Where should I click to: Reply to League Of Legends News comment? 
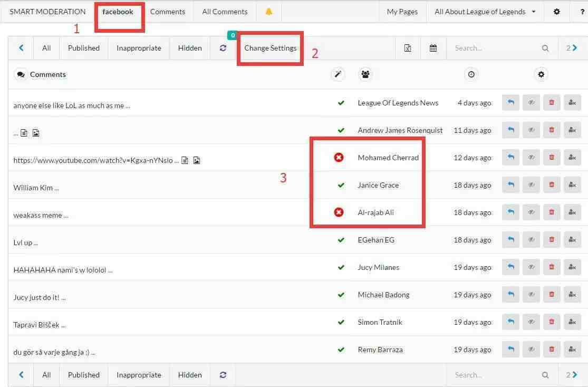pyautogui.click(x=510, y=103)
